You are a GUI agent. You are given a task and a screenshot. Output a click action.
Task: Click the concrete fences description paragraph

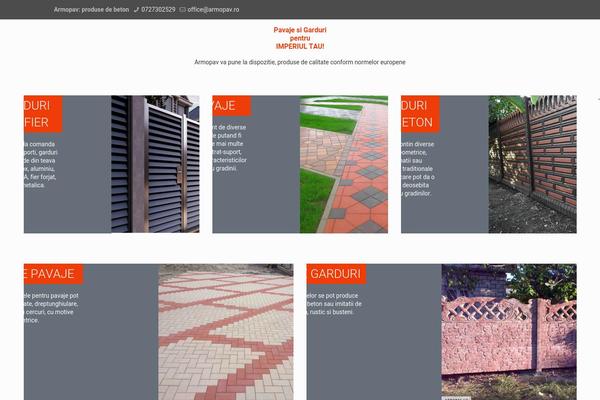coord(418,169)
